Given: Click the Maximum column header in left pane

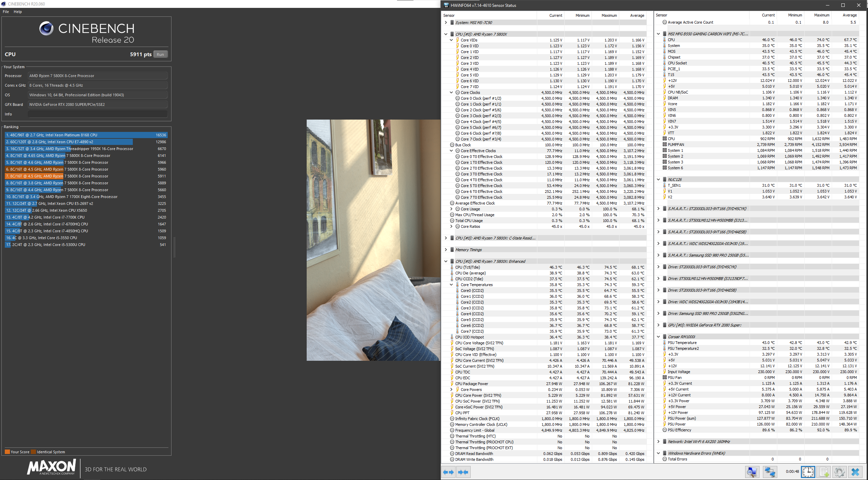Looking at the screenshot, I should [609, 15].
